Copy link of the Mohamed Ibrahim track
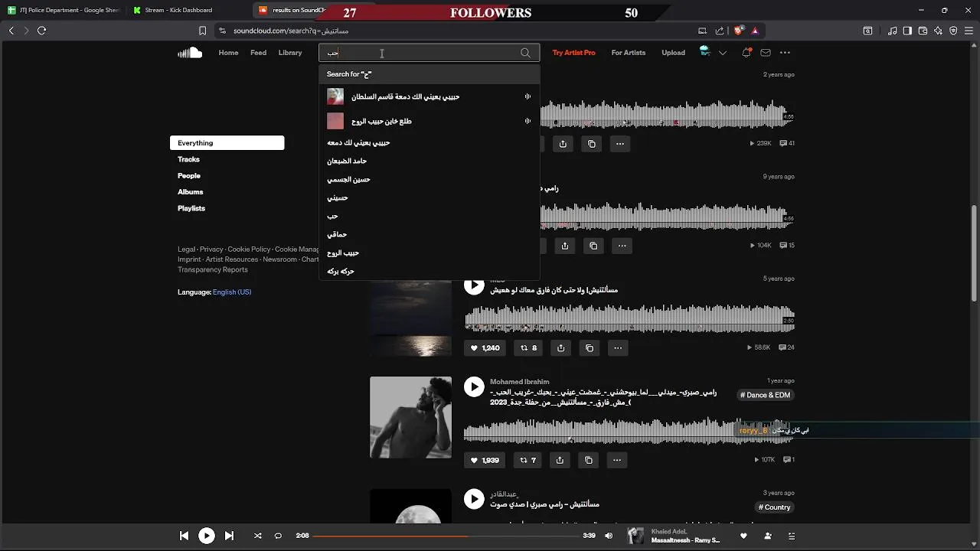The image size is (980, 551). click(x=589, y=460)
